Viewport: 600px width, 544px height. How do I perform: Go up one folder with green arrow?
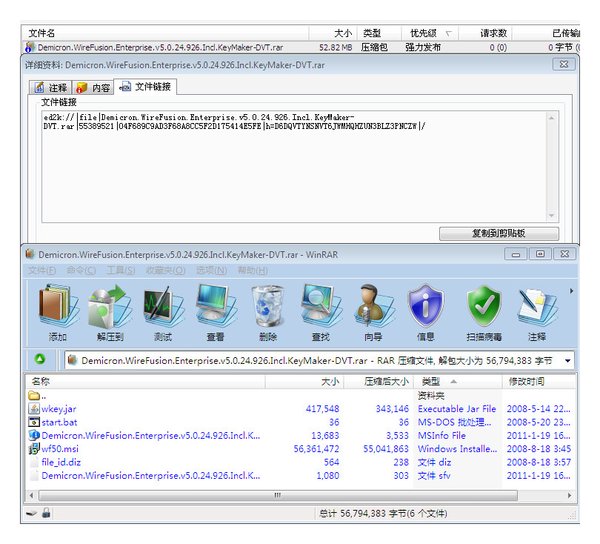(x=40, y=359)
